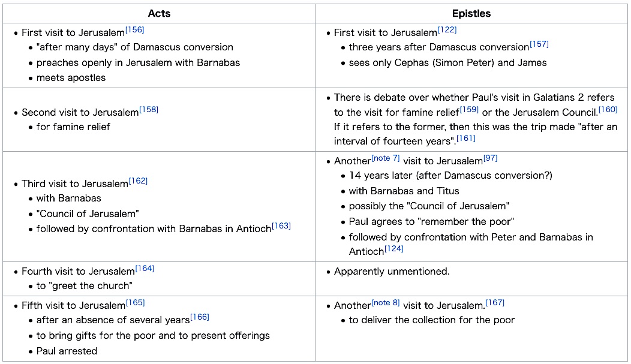
Task: Click the Apparently unmentioned cell text
Action: (392, 271)
